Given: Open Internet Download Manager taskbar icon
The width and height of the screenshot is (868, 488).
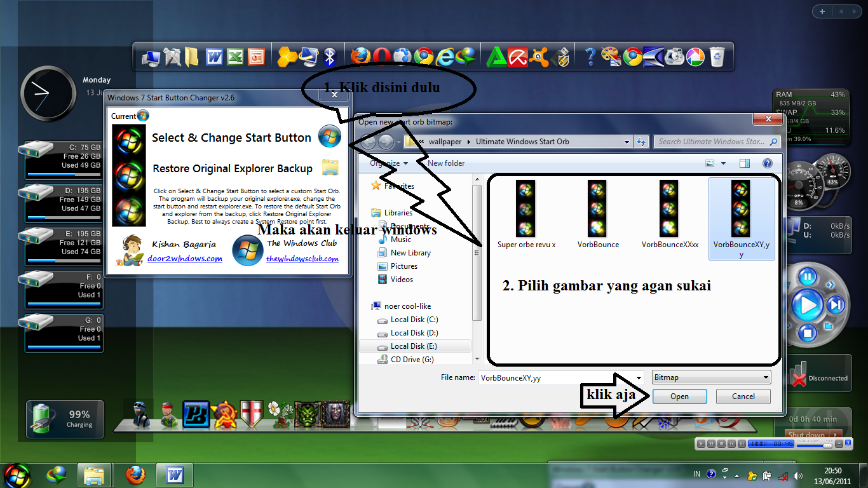Looking at the screenshot, I should [57, 475].
